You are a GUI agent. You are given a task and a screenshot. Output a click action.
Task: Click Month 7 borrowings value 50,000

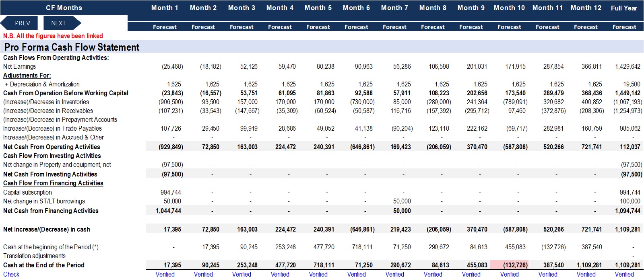tap(402, 201)
